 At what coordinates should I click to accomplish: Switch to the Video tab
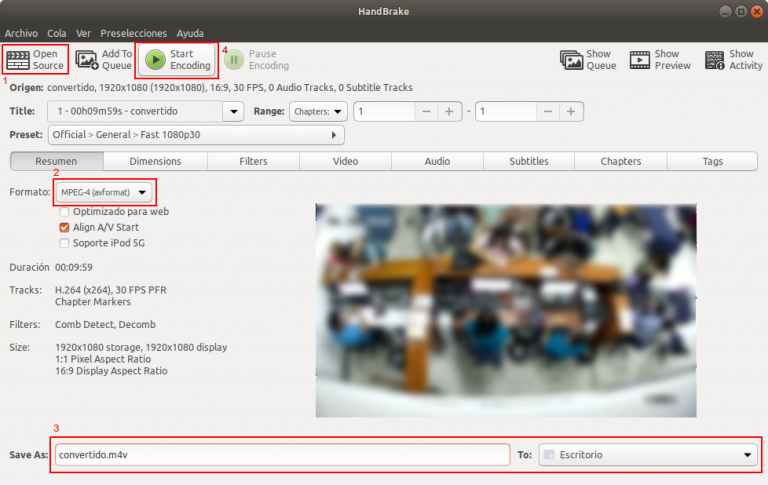click(345, 161)
